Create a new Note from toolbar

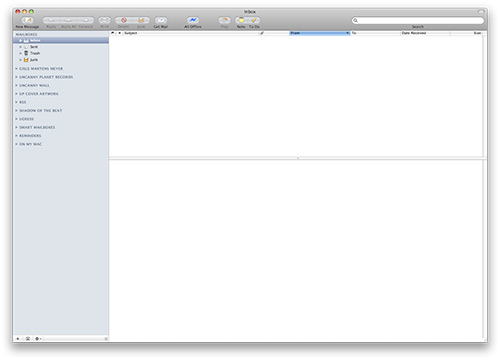point(241,20)
